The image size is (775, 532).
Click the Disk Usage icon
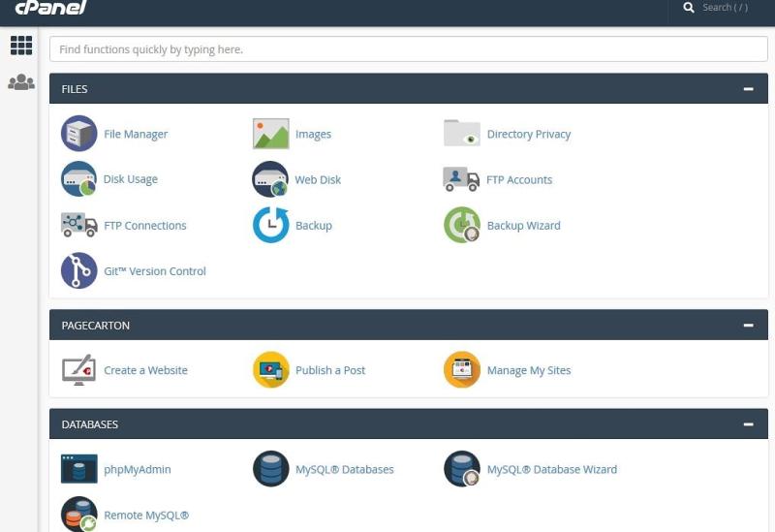coord(79,179)
